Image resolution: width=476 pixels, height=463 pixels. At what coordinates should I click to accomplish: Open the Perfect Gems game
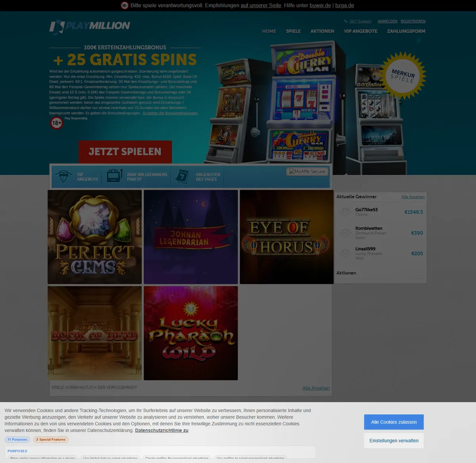95,237
